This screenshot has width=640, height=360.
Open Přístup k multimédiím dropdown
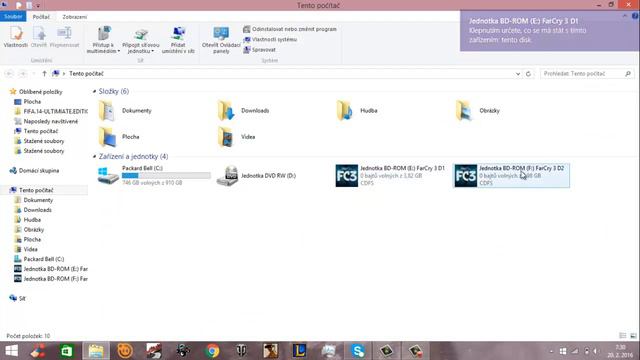click(x=103, y=40)
